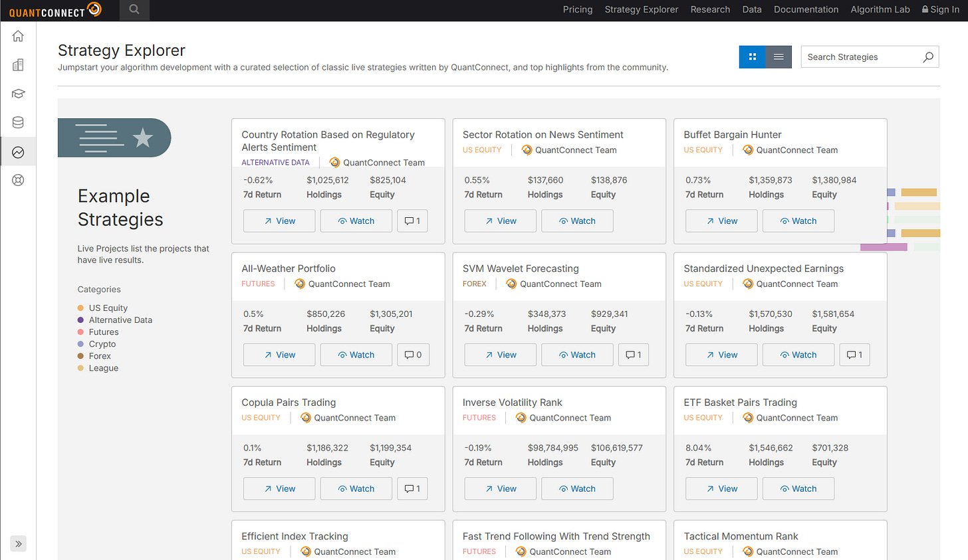View Sector Rotation on News Sentiment strategy

[500, 221]
